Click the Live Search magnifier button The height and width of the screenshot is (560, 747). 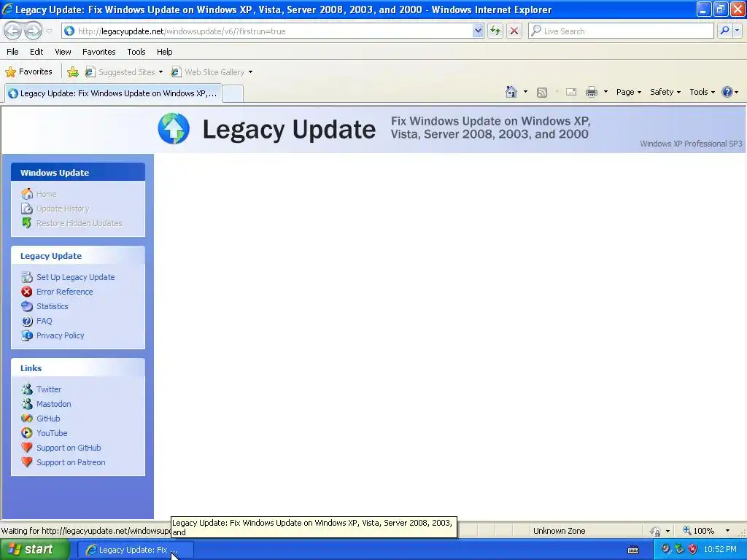[724, 31]
